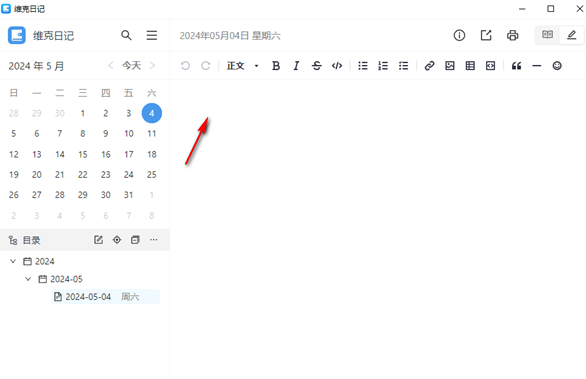Select May 31 in the calendar

[x=129, y=195]
